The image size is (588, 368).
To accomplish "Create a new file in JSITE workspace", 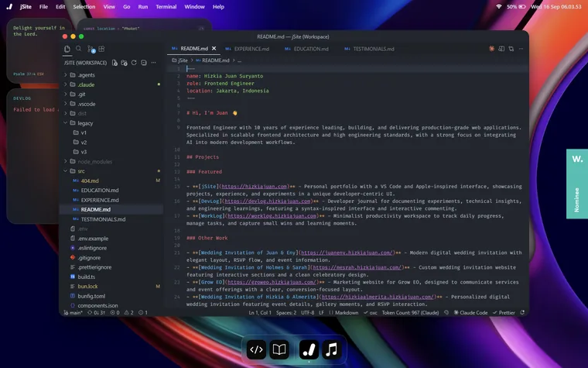I will tap(115, 63).
